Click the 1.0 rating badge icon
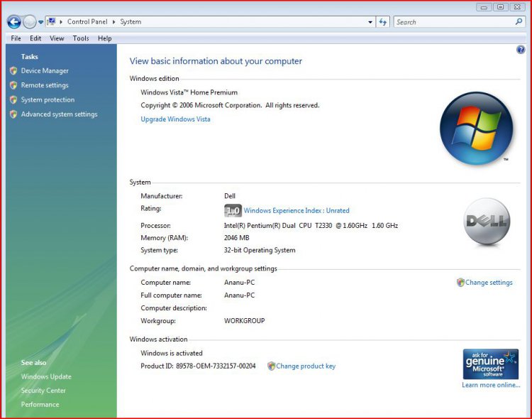The width and height of the screenshot is (532, 419). [233, 211]
